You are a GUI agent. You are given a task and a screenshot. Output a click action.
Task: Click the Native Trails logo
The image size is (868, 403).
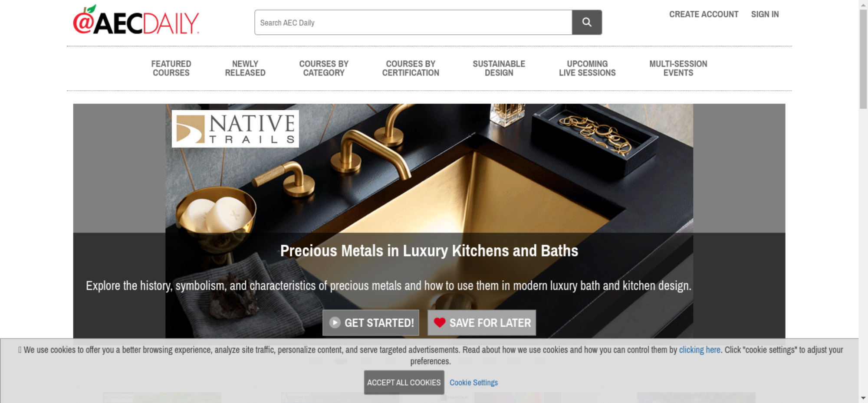[x=235, y=129]
